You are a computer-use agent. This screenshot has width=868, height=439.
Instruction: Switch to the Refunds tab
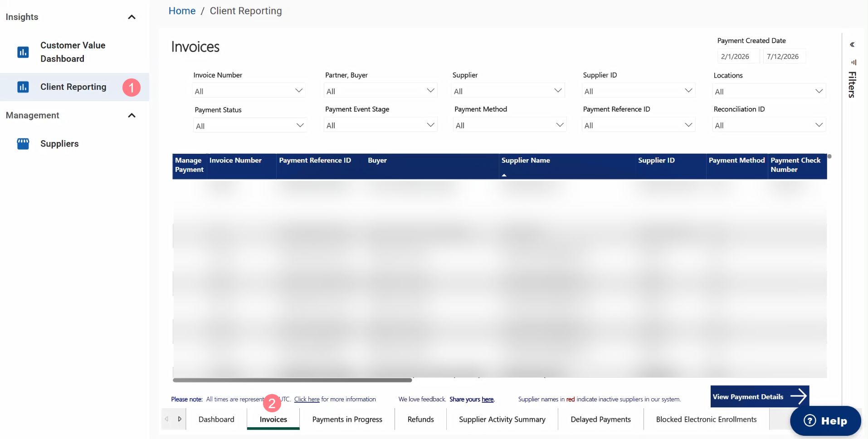(x=421, y=419)
